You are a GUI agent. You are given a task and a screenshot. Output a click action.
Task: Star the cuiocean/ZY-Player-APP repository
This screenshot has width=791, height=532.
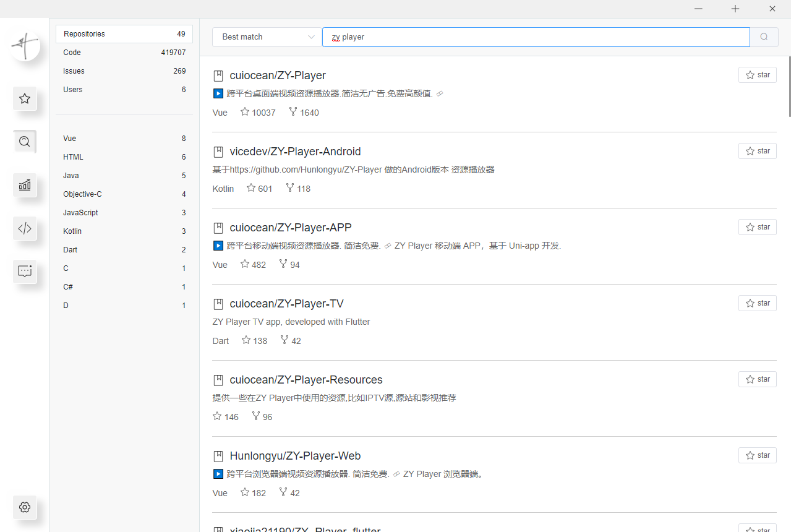click(758, 227)
